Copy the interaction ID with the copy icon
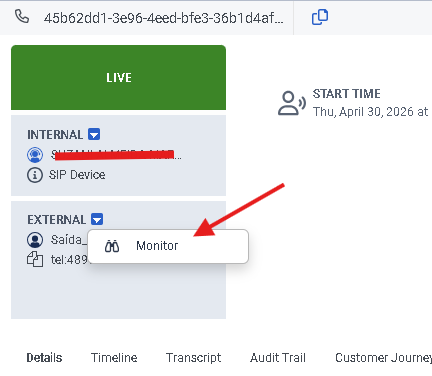The image size is (432, 376). pyautogui.click(x=320, y=17)
